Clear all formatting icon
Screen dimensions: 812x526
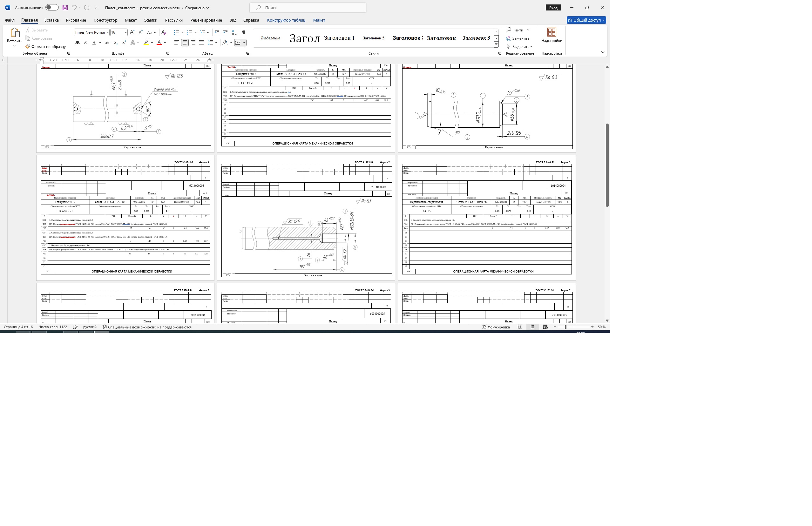164,32
